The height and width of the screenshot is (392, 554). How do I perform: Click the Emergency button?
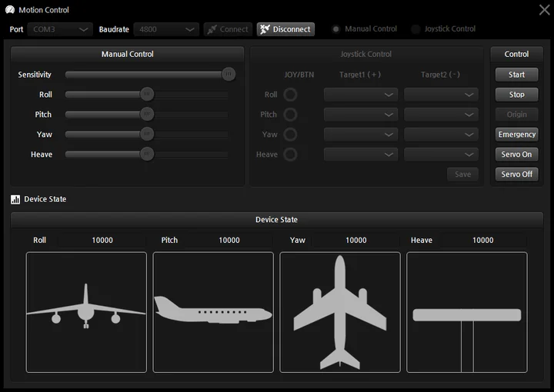(516, 135)
